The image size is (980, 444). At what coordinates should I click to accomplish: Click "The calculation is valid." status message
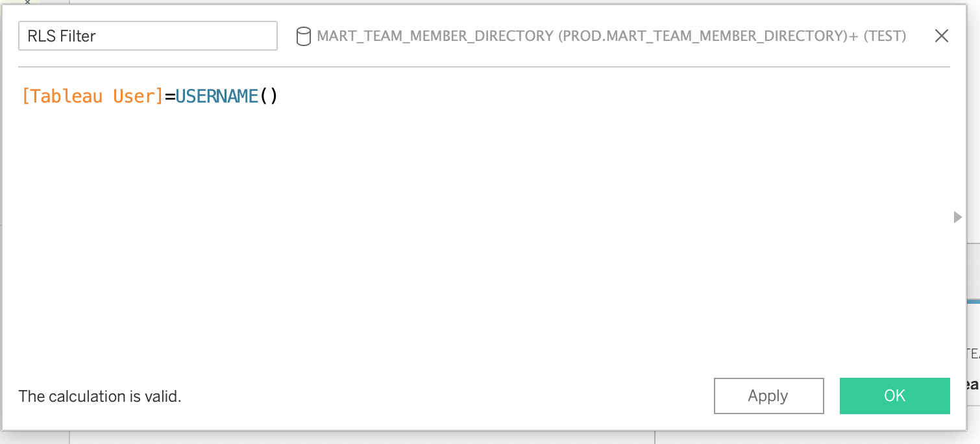(100, 396)
